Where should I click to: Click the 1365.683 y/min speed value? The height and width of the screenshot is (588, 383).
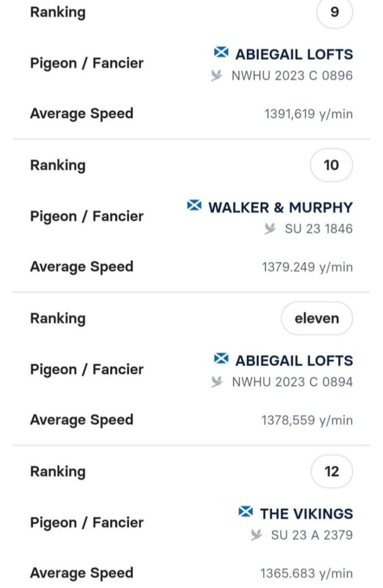[306, 574]
